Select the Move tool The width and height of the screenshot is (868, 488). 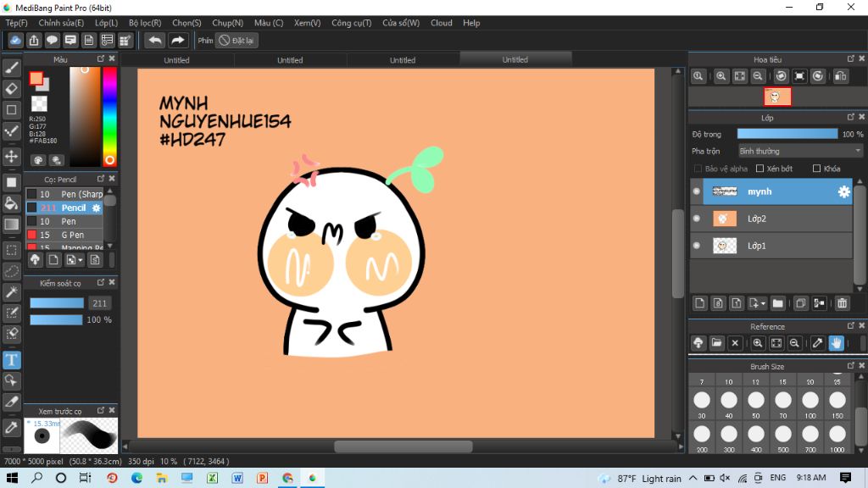coord(12,157)
